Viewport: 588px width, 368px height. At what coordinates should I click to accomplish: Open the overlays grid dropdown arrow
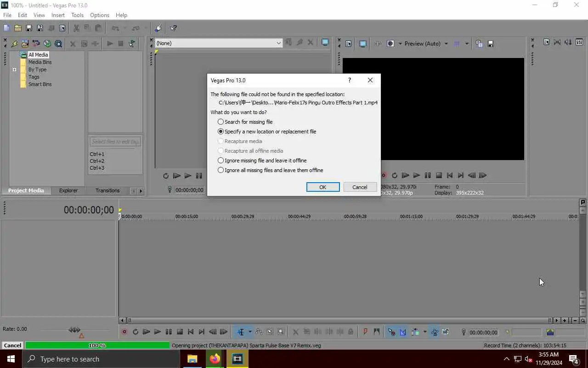(467, 44)
